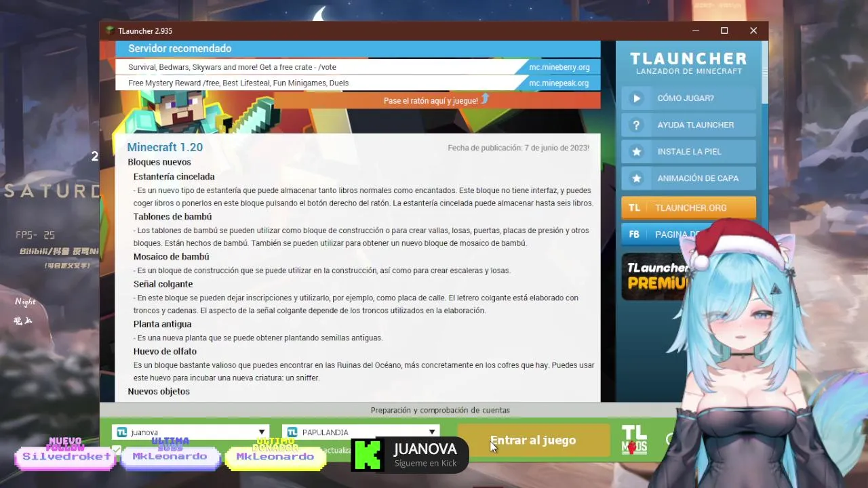Click the 'Preparación y comprobación de cuentas' status text
The width and height of the screenshot is (868, 488).
pos(440,410)
